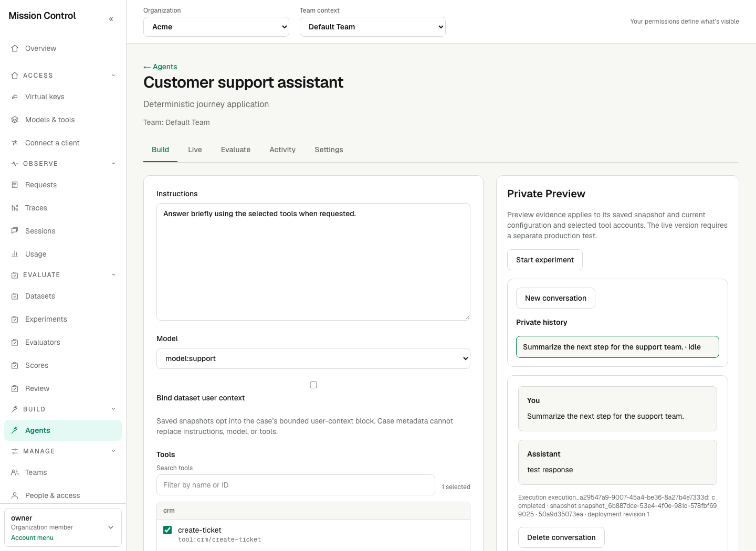
Task: Click the Start experiment button
Action: (x=545, y=260)
